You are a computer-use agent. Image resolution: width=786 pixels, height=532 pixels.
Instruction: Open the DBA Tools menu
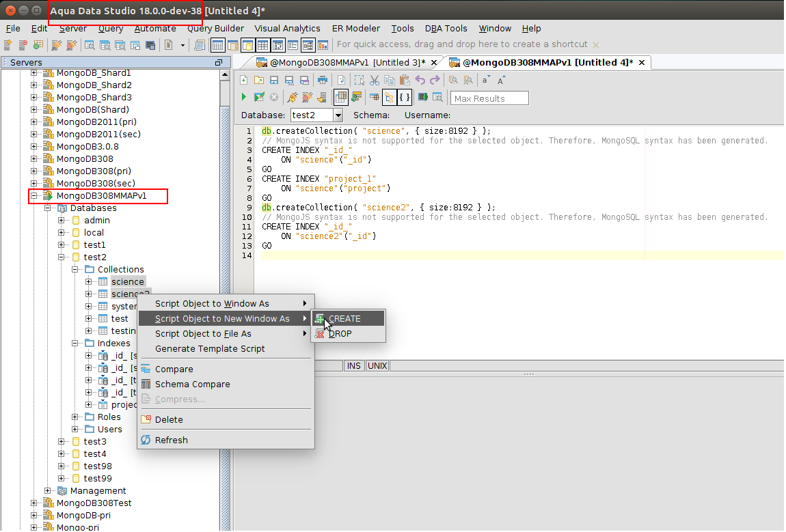446,29
